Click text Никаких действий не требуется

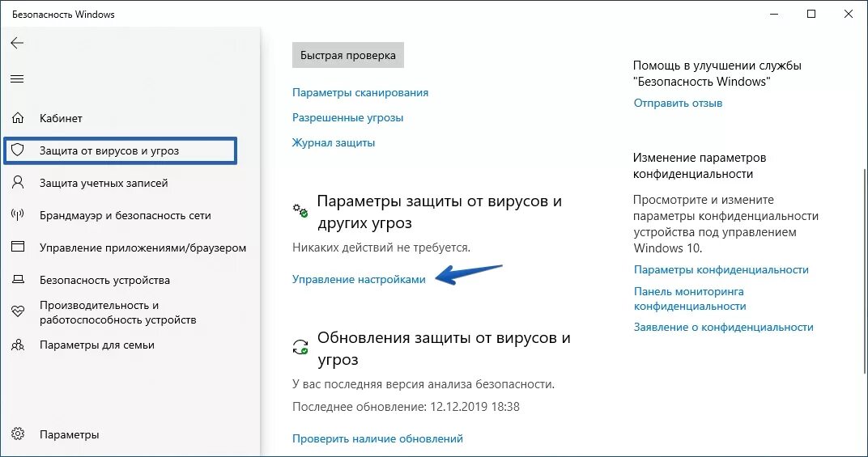point(381,248)
